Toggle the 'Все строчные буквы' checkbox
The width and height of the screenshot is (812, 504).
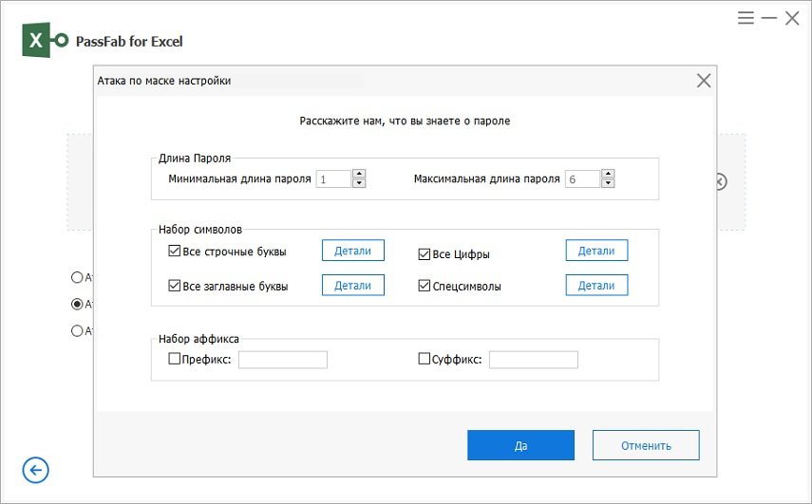174,252
